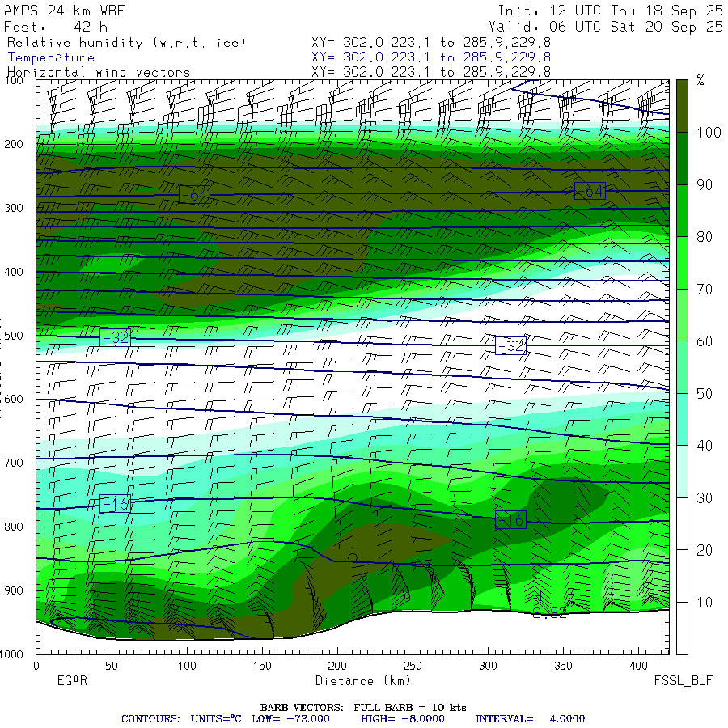Click the 'EGAR' start-point label
The height and width of the screenshot is (728, 728).
coord(72,680)
